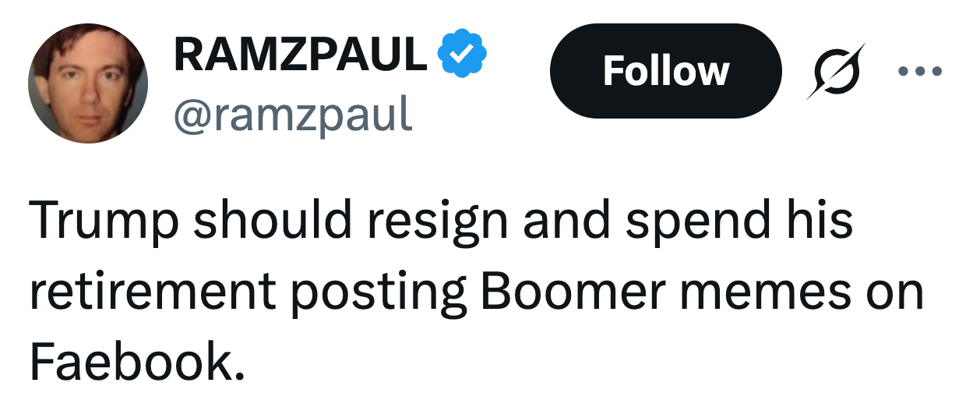Open the three-dot more options menu
The image size is (980, 418).
[920, 71]
